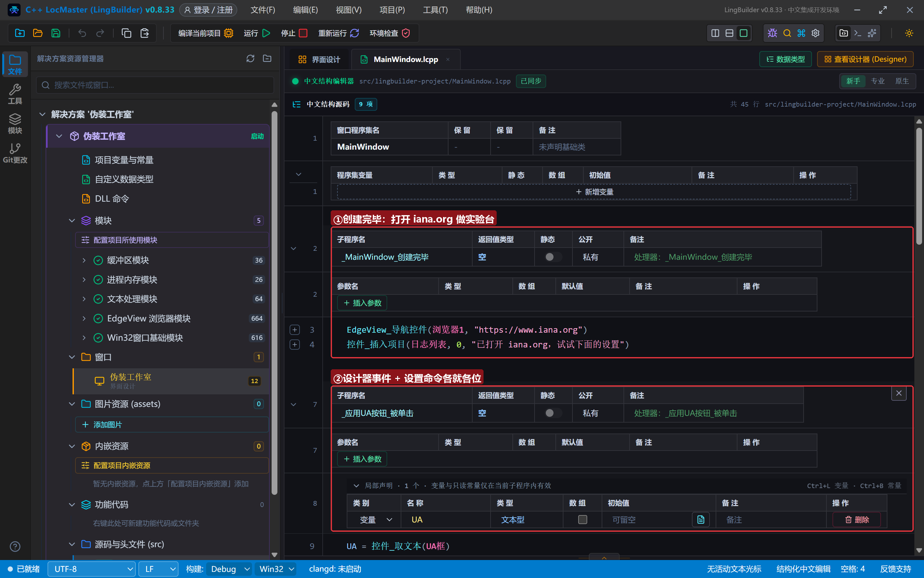The image size is (924, 578).
Task: Click the command-key shortcut icon
Action: (x=801, y=33)
